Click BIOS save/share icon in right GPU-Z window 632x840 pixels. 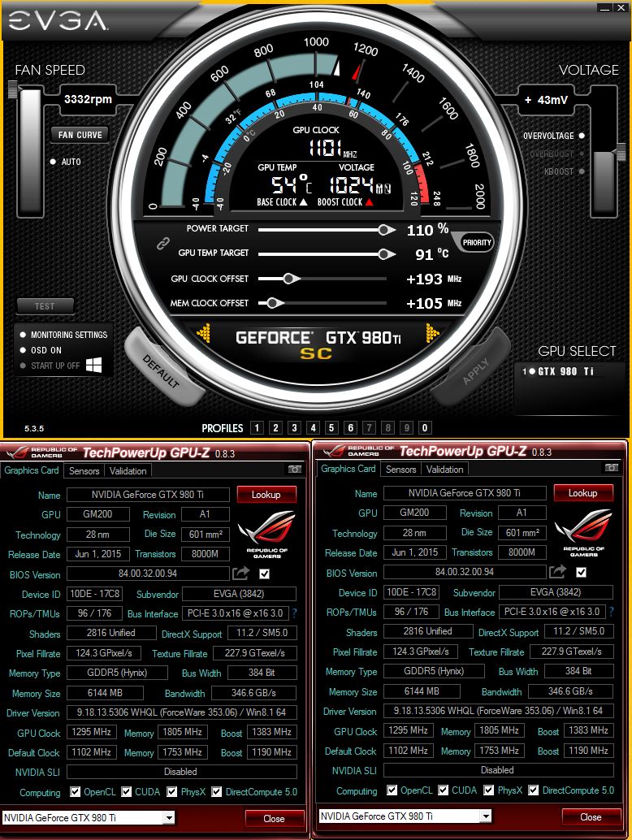point(557,572)
